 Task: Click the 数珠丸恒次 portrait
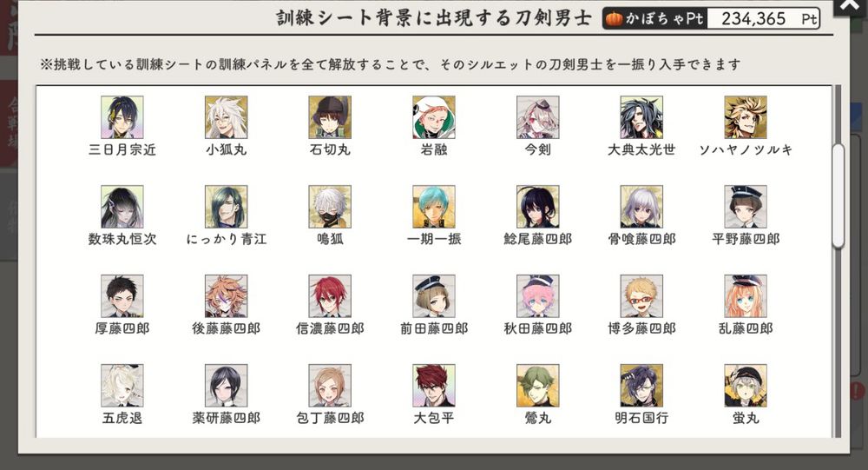tap(122, 207)
